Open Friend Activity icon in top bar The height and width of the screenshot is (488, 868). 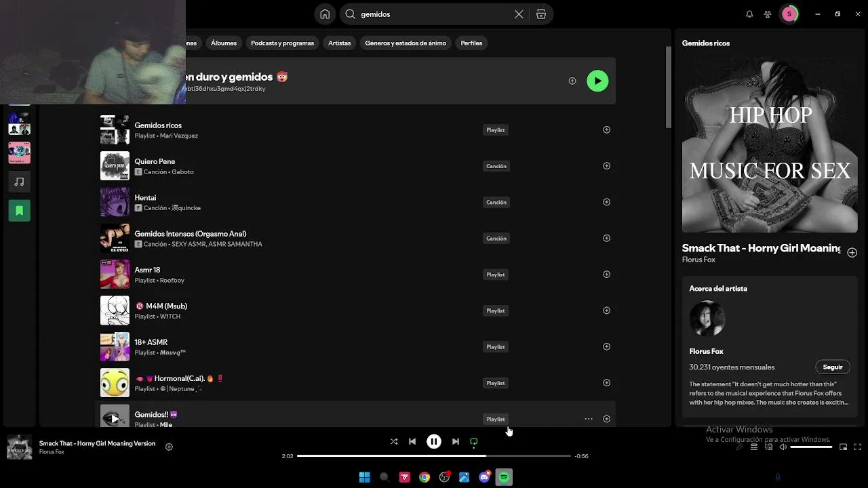point(768,14)
